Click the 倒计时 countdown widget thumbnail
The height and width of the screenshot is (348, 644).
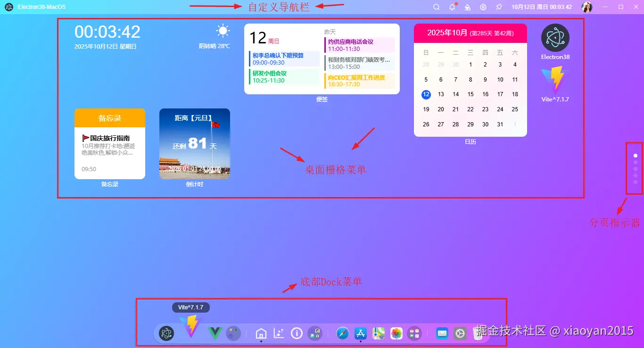194,143
